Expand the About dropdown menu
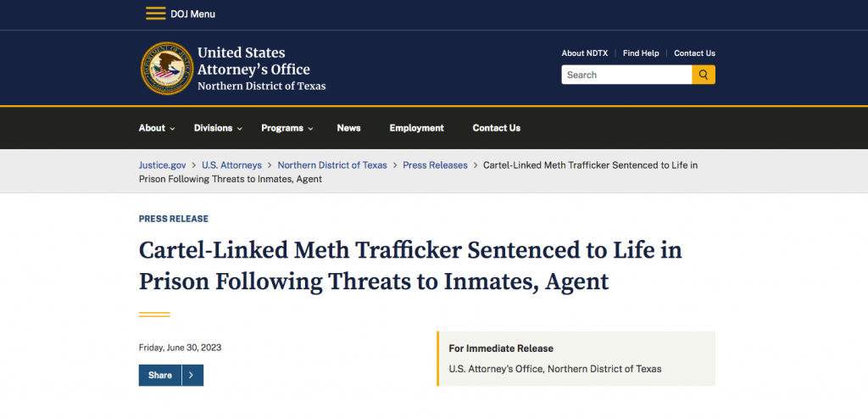The width and height of the screenshot is (868, 418). [157, 128]
